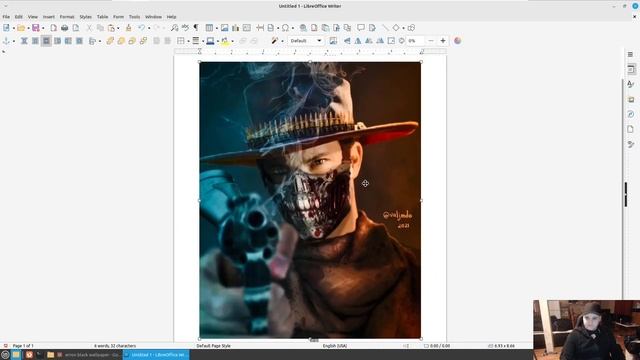640x360 pixels.
Task: Click 'Default Page Style' in status bar
Action: [x=213, y=346]
